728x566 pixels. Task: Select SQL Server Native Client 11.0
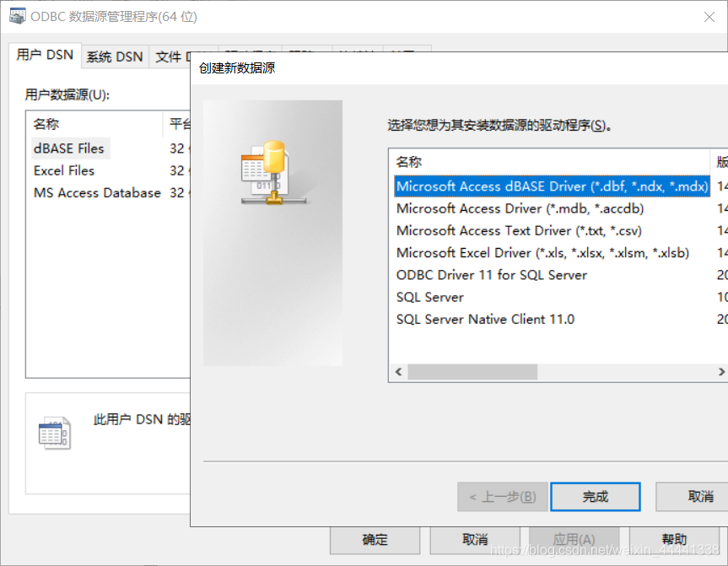[x=485, y=320]
